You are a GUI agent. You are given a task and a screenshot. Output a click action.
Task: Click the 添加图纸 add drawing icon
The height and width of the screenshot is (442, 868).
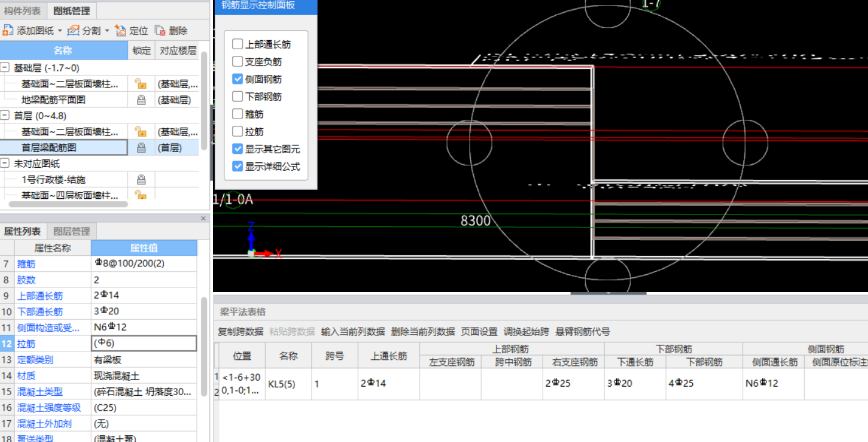[9, 30]
